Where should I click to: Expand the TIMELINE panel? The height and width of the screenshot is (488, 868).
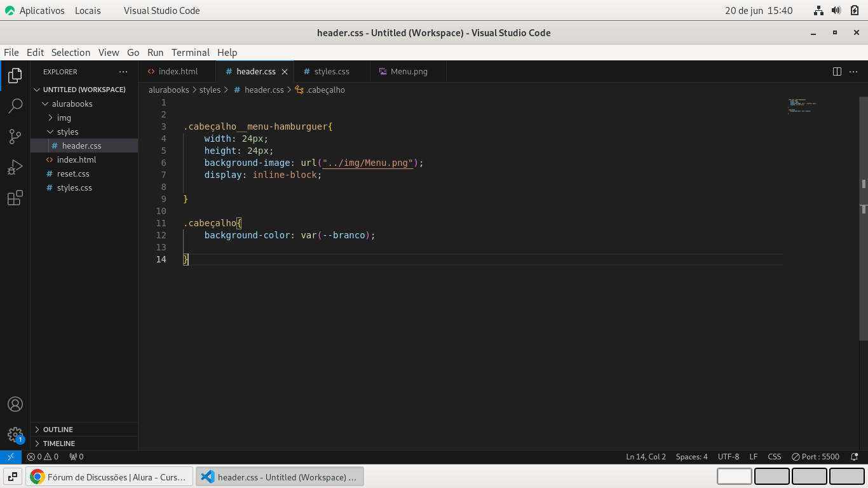point(84,444)
